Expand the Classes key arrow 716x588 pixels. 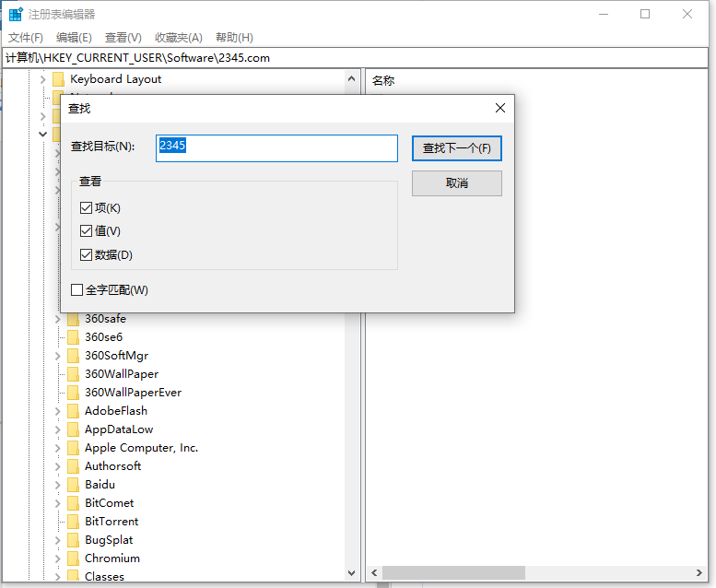pos(57,577)
